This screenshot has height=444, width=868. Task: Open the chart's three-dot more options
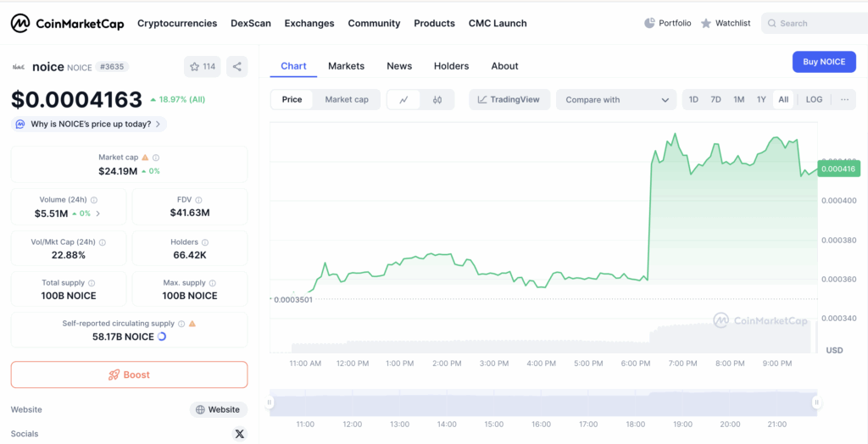844,99
